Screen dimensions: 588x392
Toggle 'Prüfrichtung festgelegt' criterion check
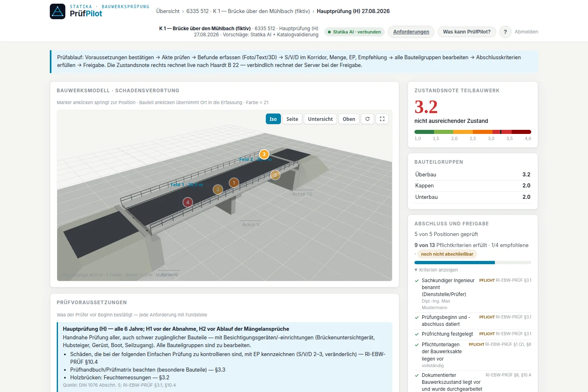coord(417,334)
